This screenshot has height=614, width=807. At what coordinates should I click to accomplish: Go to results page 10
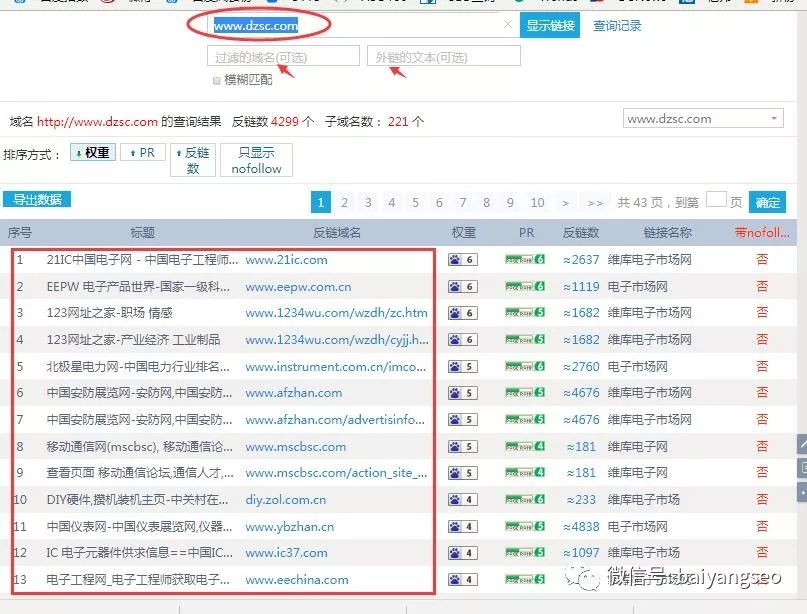pyautogui.click(x=537, y=202)
